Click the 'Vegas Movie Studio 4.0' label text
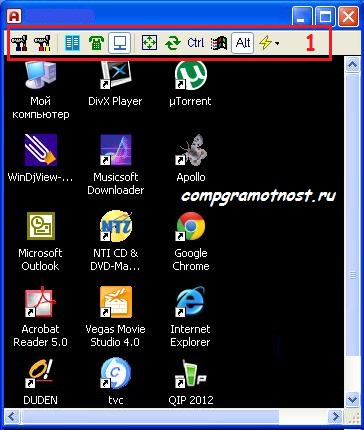The height and width of the screenshot is (430, 364). tap(115, 335)
